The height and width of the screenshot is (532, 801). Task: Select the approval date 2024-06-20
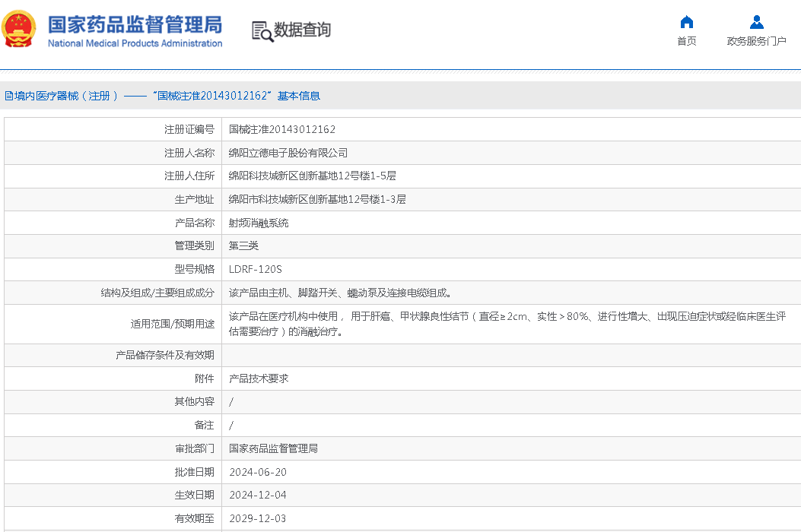click(x=258, y=473)
